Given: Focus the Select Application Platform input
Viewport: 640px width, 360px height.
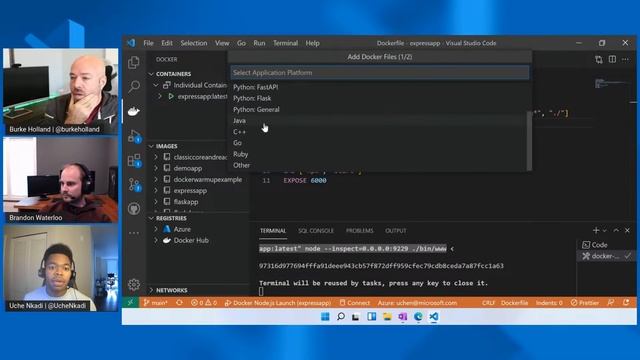Looking at the screenshot, I should 380,73.
